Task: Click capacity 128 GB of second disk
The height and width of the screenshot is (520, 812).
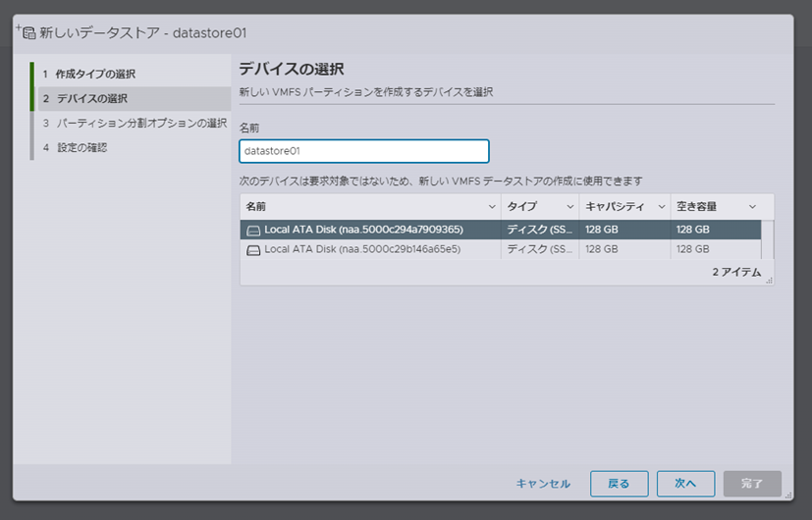Action: tap(602, 249)
